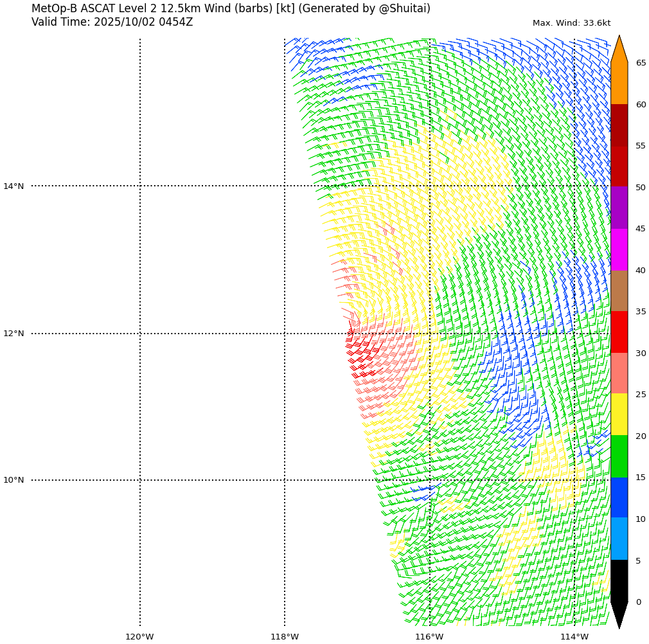Click the magenta 40–45 kt colorbar segment
This screenshot has height=644, width=649.
[x=619, y=249]
